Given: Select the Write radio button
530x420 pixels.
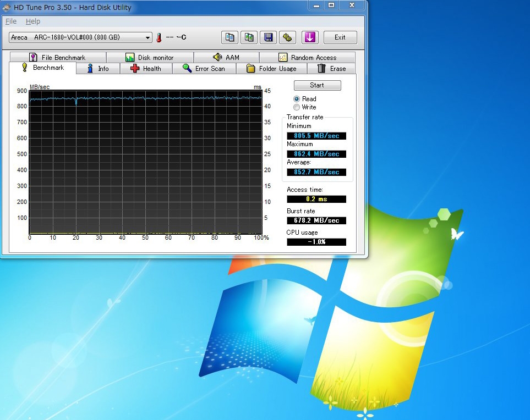Looking at the screenshot, I should [297, 107].
